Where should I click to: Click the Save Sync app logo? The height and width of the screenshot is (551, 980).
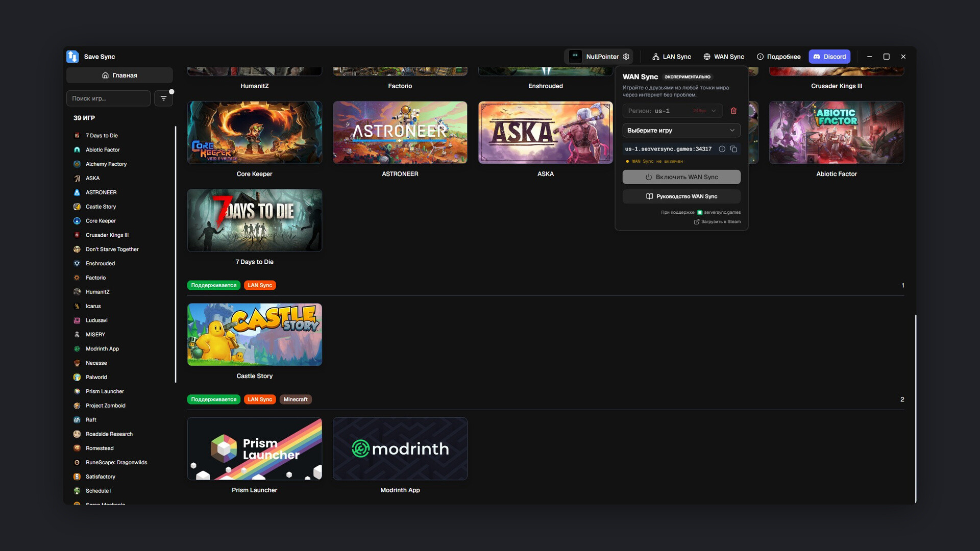pos(72,57)
